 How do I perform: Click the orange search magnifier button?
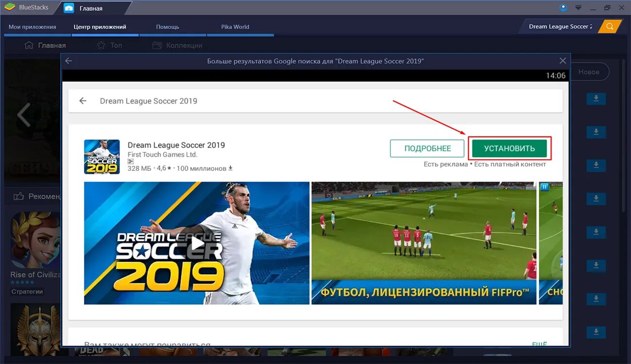pos(610,27)
